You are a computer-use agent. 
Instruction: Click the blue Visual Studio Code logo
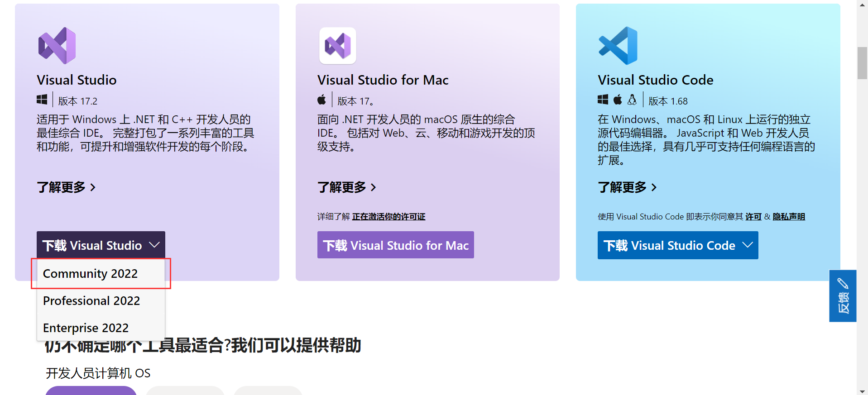coord(618,46)
